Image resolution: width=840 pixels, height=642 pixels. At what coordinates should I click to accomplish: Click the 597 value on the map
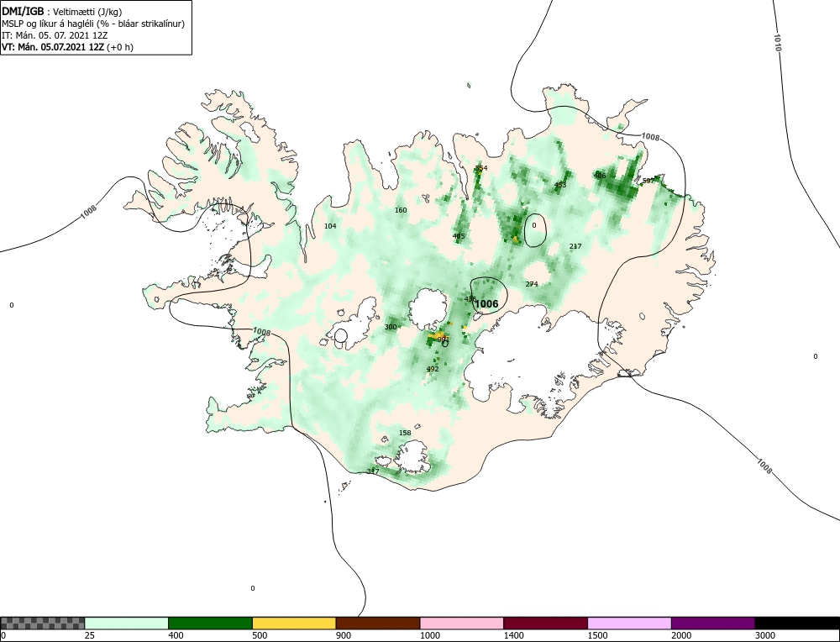648,181
